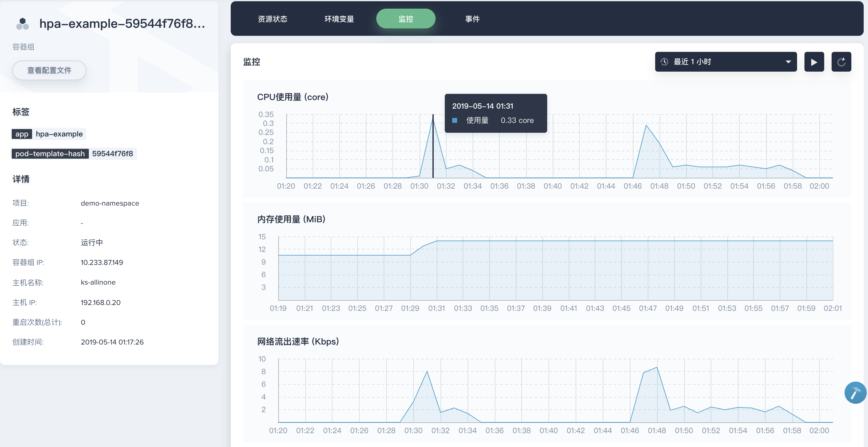Click the hpa-example-59544f76f8 pod title
868x447 pixels.
click(122, 23)
